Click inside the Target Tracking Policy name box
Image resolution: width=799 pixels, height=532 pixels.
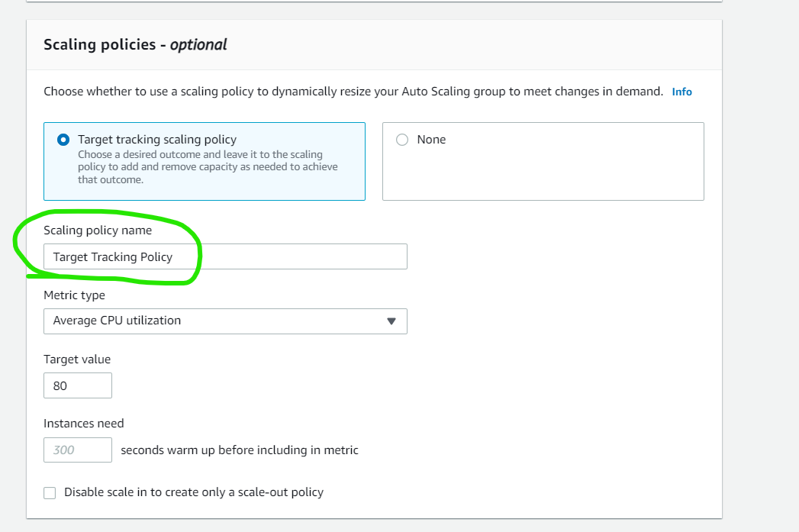tap(225, 256)
